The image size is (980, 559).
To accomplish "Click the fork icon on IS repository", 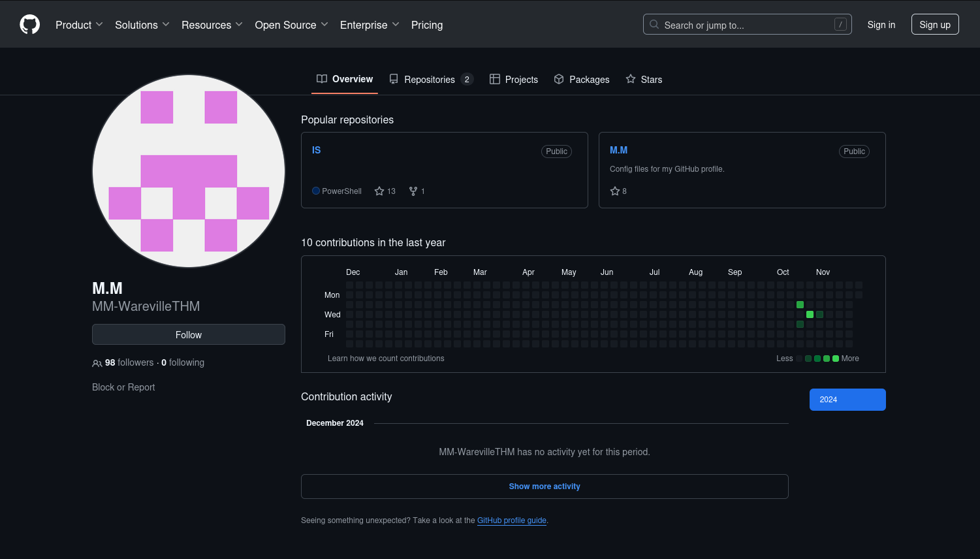I will pyautogui.click(x=413, y=191).
